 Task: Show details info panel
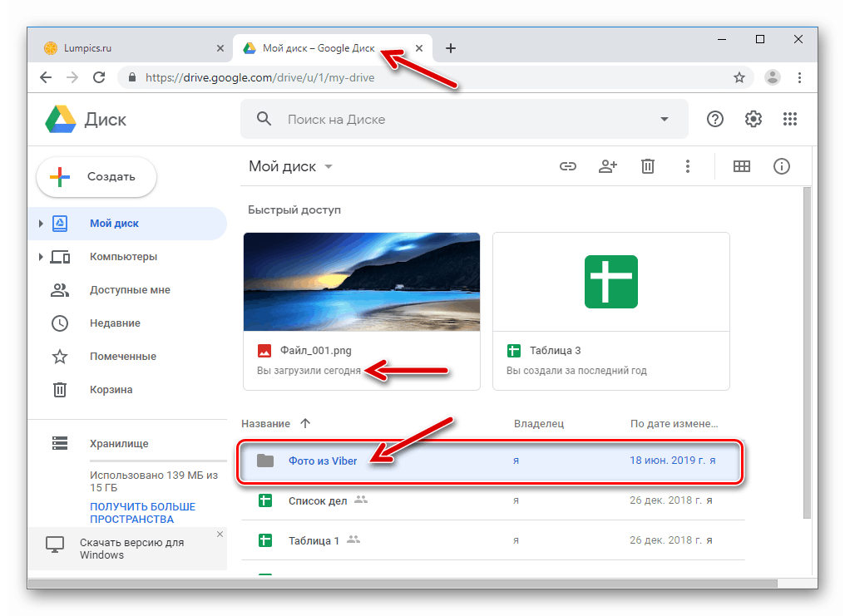click(782, 166)
